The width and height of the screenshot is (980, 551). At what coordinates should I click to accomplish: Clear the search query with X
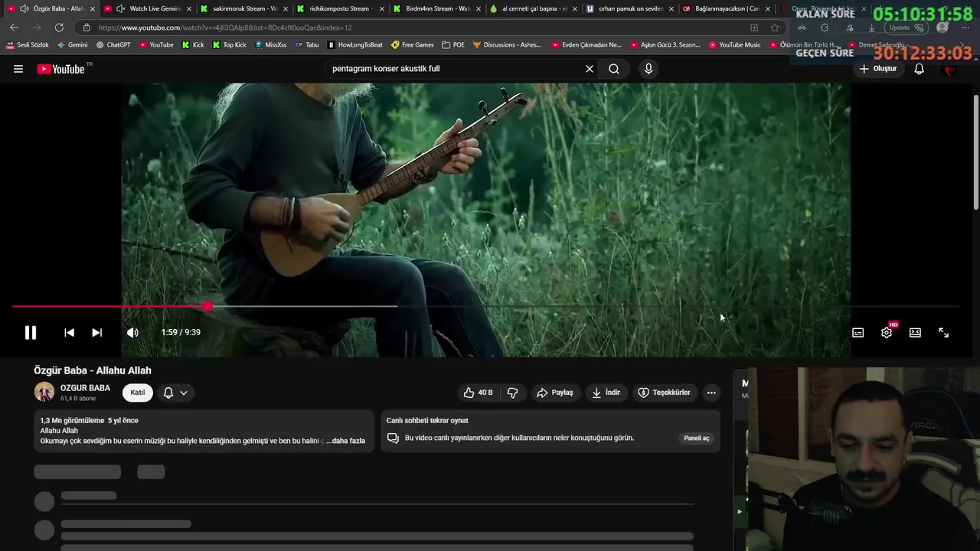pos(590,69)
